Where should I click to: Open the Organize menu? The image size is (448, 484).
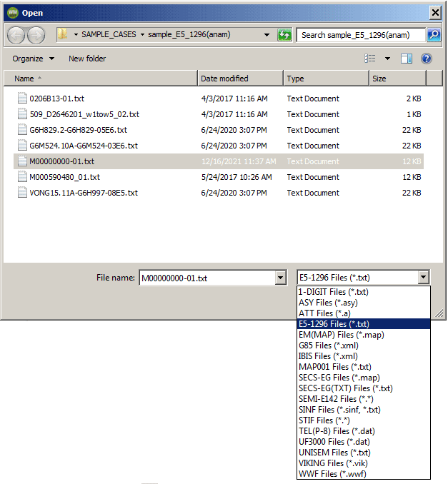[x=33, y=59]
